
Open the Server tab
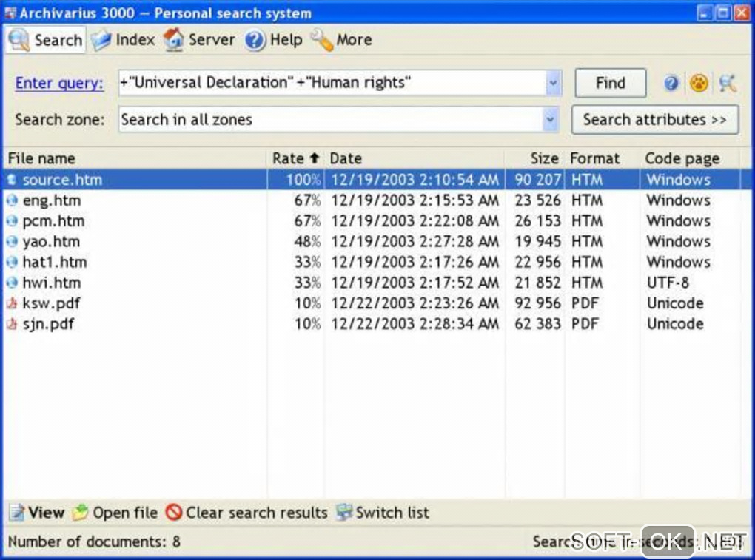pos(199,39)
